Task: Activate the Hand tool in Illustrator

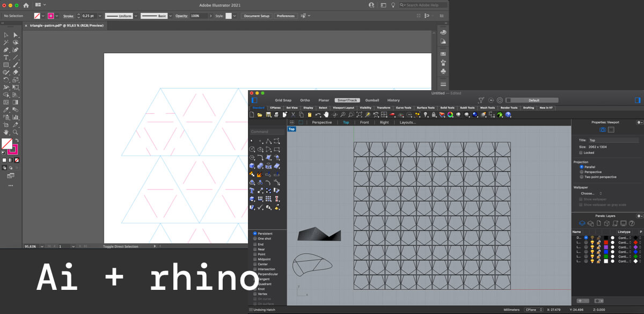Action: point(6,132)
